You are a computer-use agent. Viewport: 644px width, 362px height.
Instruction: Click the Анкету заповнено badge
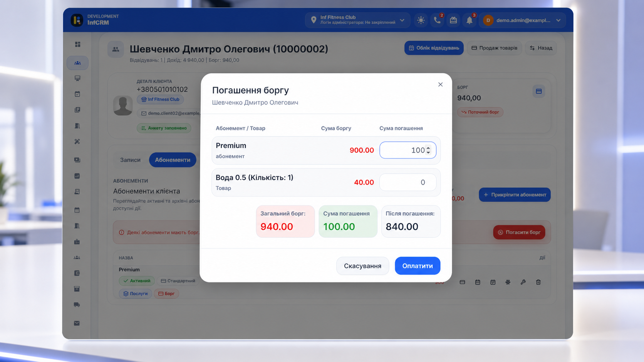click(x=164, y=128)
